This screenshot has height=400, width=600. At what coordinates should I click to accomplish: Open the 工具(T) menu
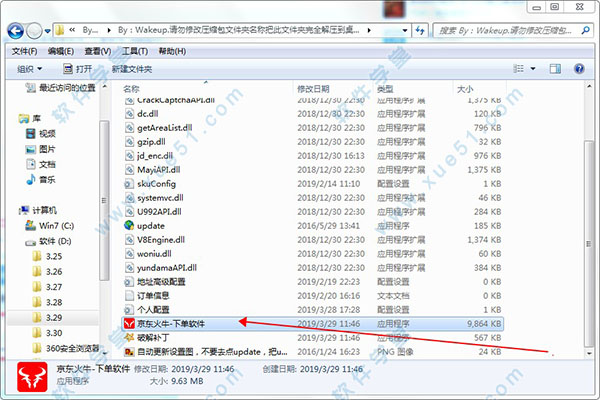tap(135, 51)
